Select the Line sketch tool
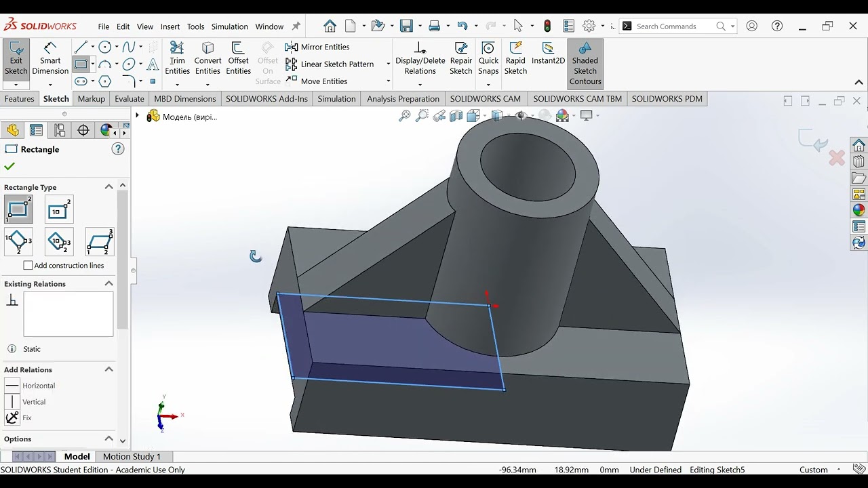 pyautogui.click(x=81, y=47)
